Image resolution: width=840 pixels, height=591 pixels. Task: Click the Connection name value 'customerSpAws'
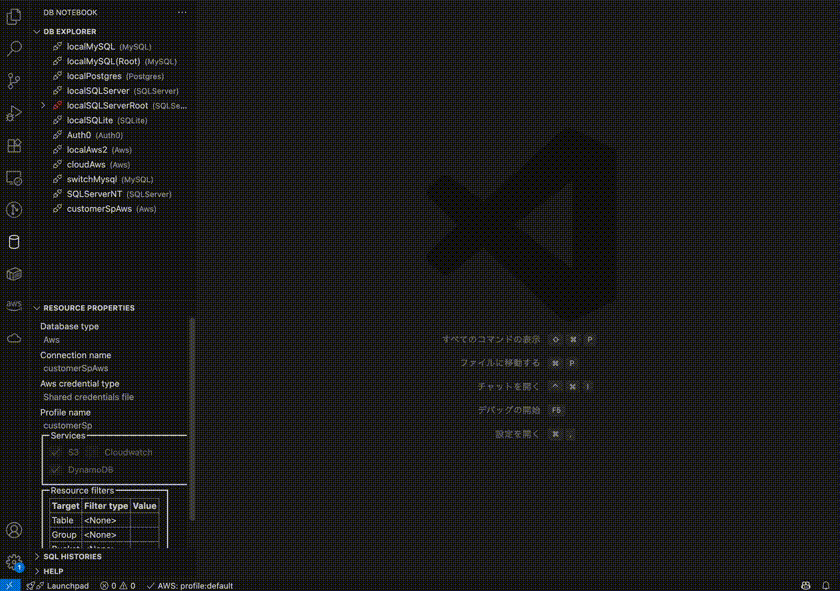pyautogui.click(x=76, y=368)
